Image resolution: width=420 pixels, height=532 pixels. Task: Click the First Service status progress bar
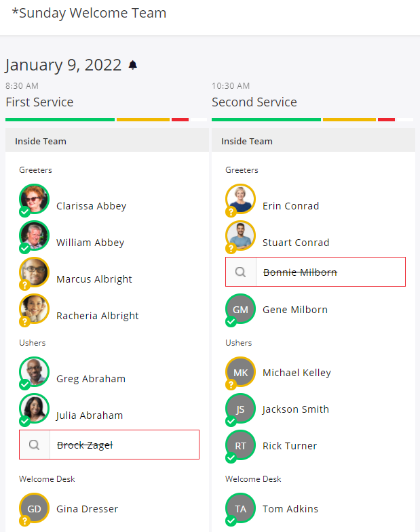(x=106, y=119)
